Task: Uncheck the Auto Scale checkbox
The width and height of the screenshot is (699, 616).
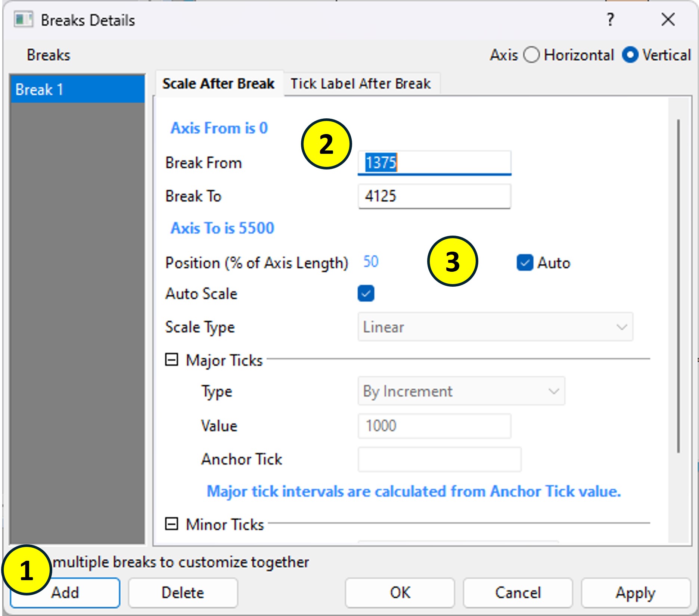Action: (366, 293)
